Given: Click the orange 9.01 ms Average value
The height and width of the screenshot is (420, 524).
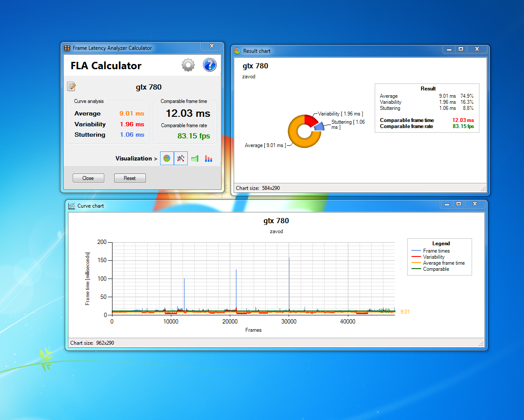Looking at the screenshot, I should [x=132, y=114].
